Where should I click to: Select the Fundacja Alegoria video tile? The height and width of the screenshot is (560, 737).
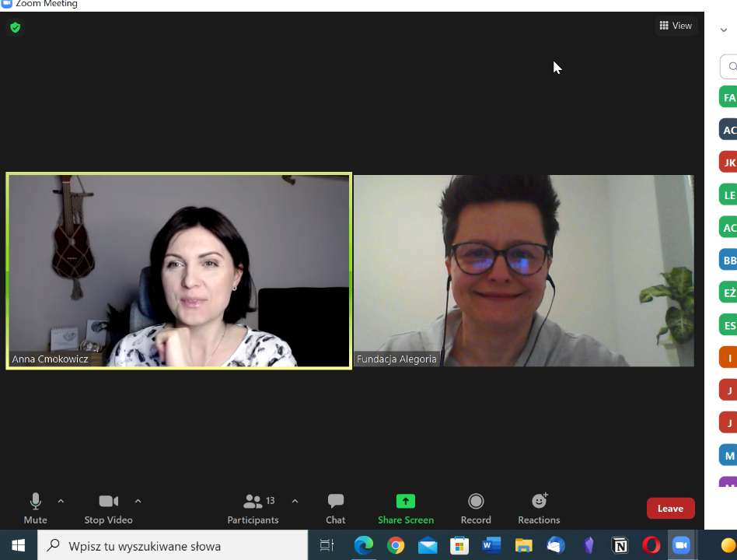[523, 270]
